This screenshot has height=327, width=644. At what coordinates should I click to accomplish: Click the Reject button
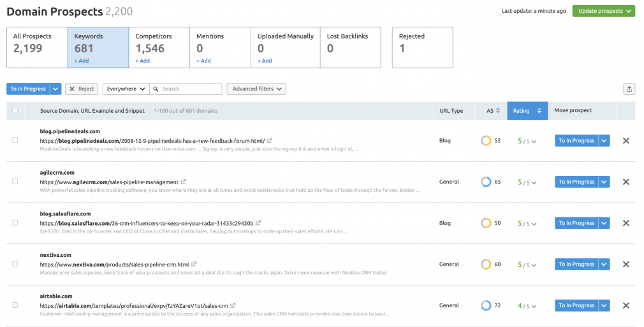[x=82, y=89]
